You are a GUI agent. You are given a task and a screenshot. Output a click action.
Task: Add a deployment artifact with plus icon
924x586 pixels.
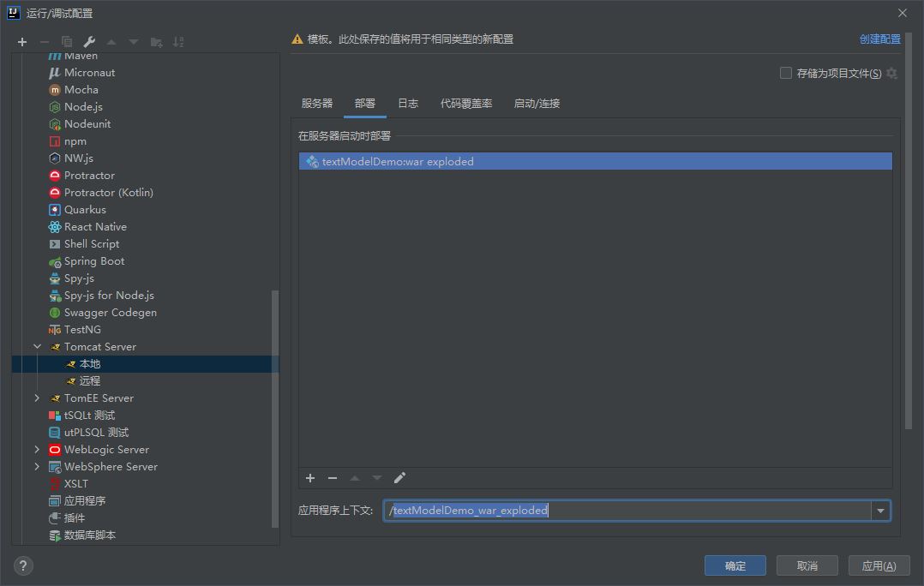coord(310,478)
